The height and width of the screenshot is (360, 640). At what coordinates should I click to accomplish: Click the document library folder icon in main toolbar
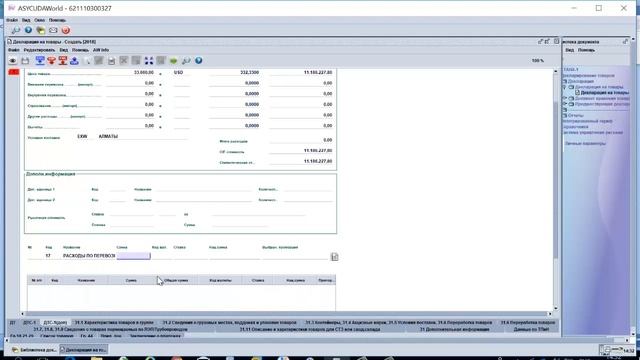(40, 30)
